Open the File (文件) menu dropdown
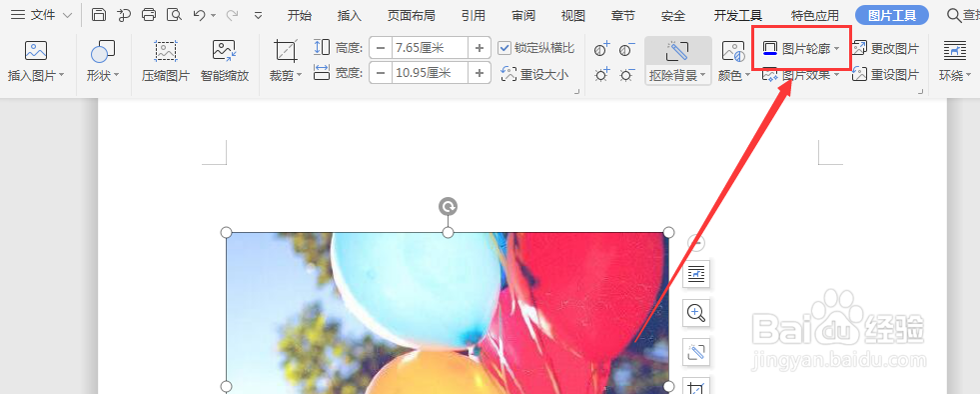Screen dimensions: 980x394 [41, 15]
